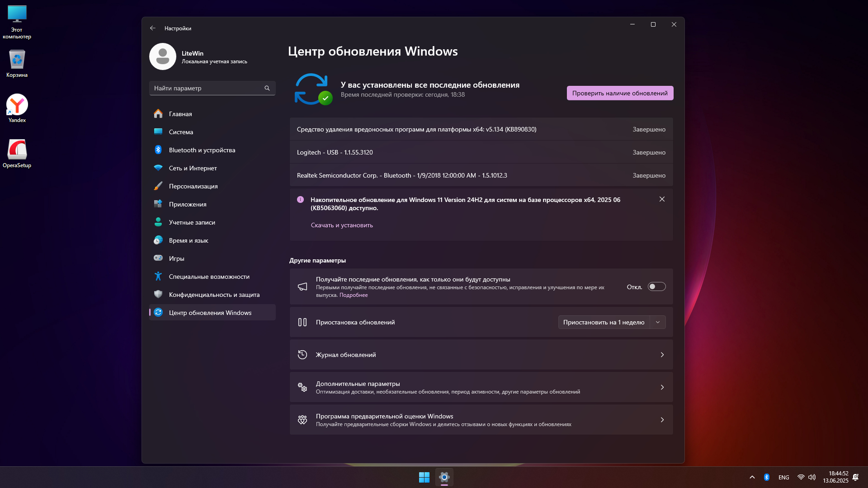Click the back arrow in Settings header

pos(153,28)
